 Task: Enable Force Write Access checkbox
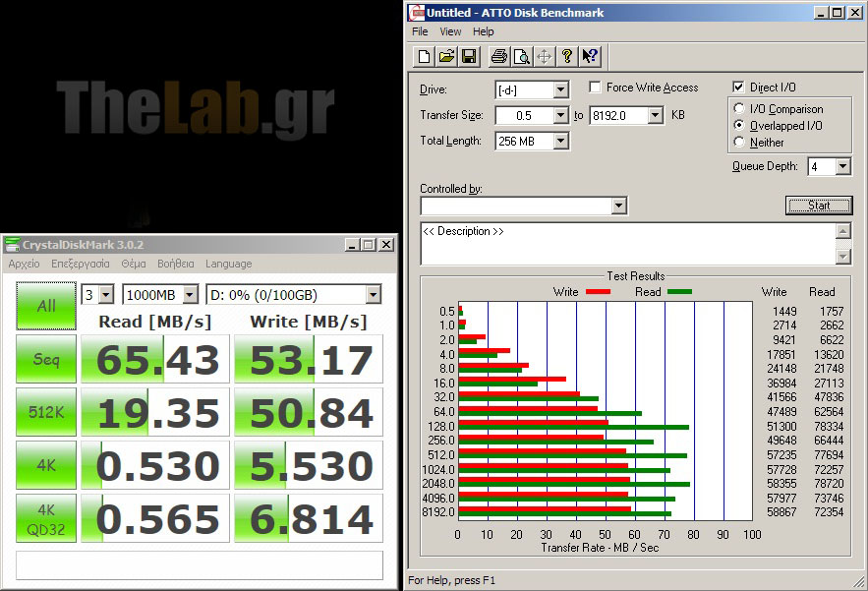pyautogui.click(x=595, y=87)
